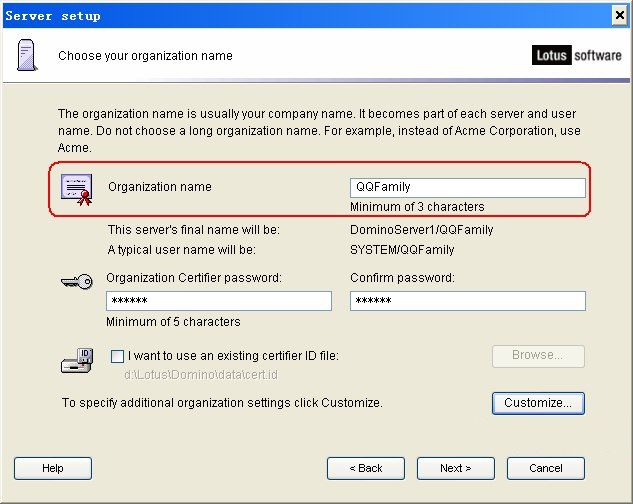This screenshot has height=504, width=633.
Task: Click the Organization name label
Action: pyautogui.click(x=160, y=187)
